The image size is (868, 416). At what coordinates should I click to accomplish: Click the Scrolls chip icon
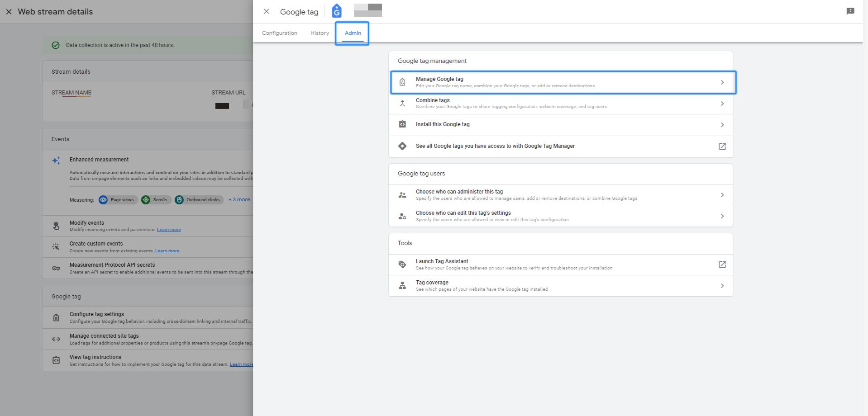pos(146,200)
